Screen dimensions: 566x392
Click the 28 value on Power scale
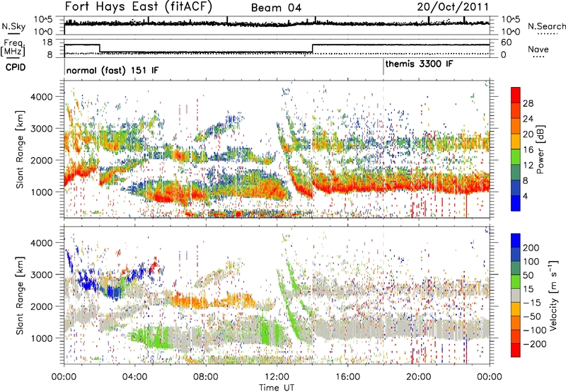click(528, 103)
